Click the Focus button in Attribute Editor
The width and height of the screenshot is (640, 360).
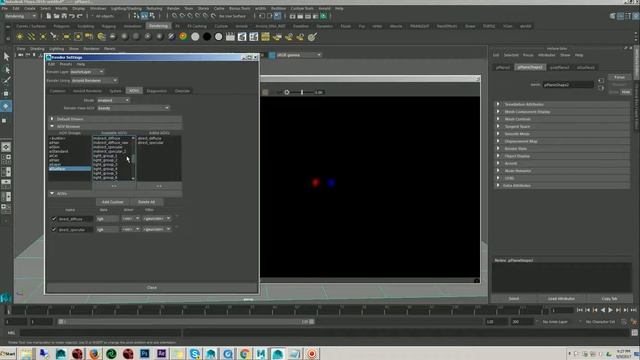(x=619, y=77)
